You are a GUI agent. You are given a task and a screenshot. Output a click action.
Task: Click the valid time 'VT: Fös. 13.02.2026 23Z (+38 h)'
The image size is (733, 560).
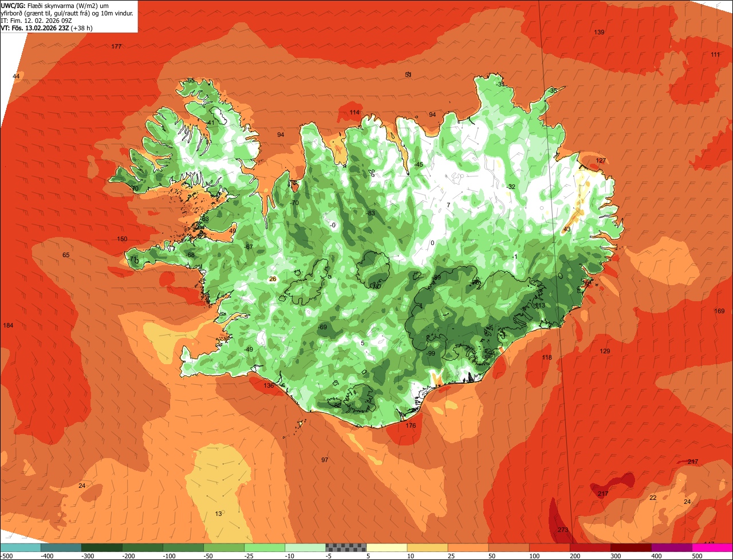(x=47, y=27)
